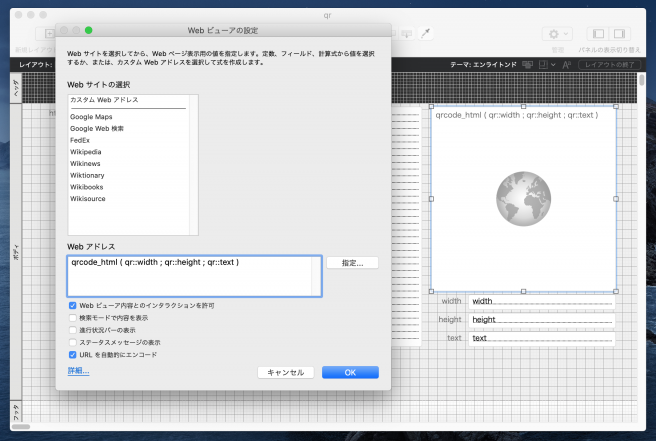Select カスタム Web アドレス in site list
This screenshot has height=441, width=656.
(104, 100)
